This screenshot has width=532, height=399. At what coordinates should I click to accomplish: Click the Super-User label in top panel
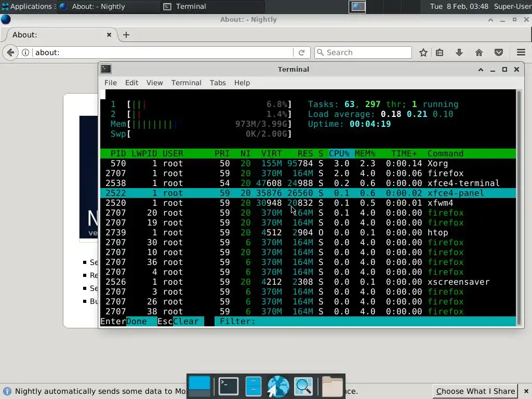click(x=512, y=6)
